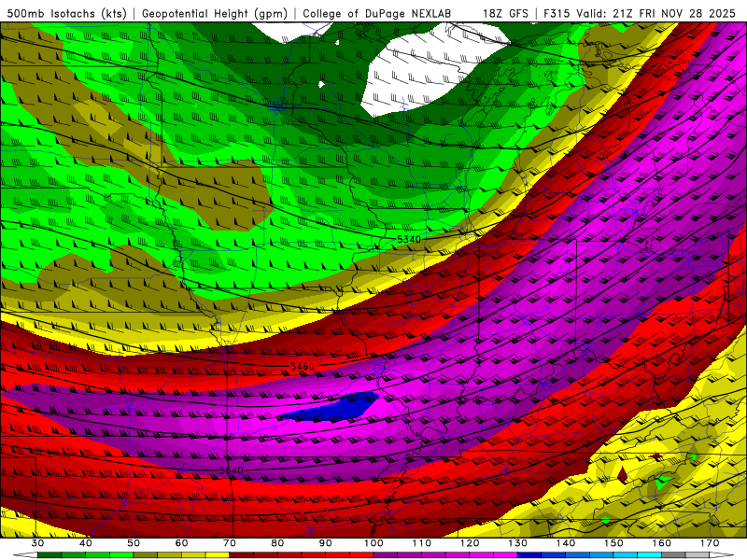Click the "F315 Valid: 21Z FRI NOV 28 2025" text
Screen dimensions: 747x560
click(x=640, y=14)
